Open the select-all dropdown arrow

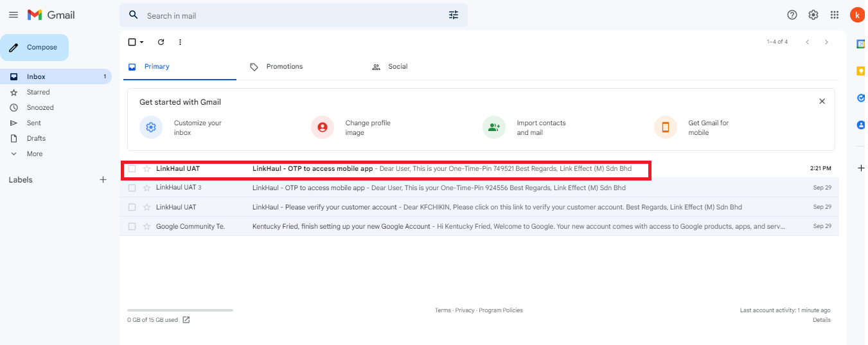[x=142, y=42]
